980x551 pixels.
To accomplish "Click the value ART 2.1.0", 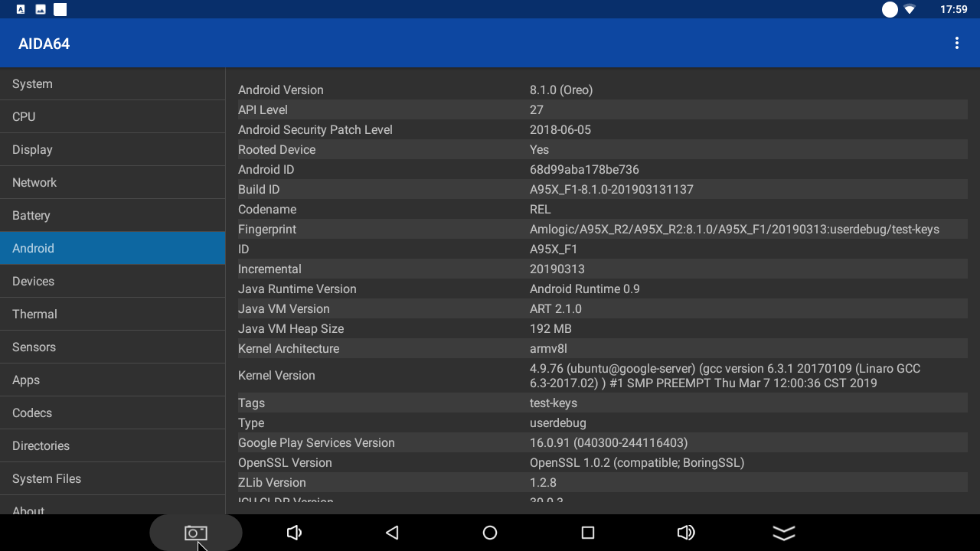I will (x=556, y=309).
